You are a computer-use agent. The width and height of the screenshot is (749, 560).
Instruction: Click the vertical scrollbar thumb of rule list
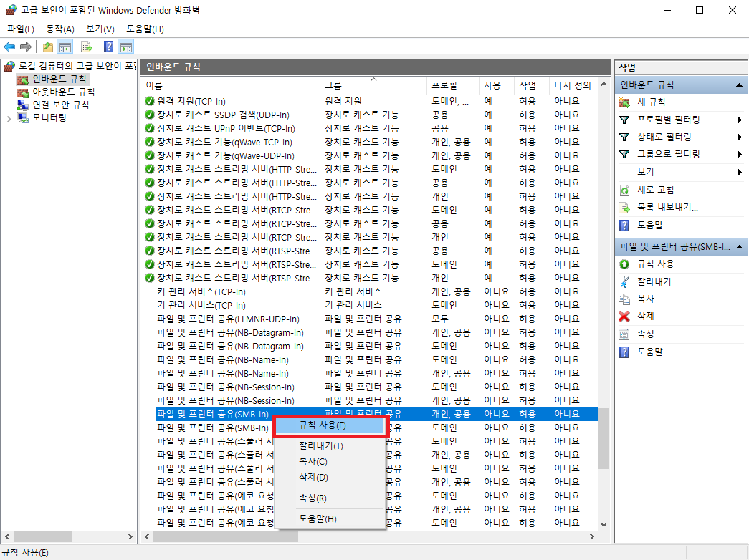[x=604, y=438]
